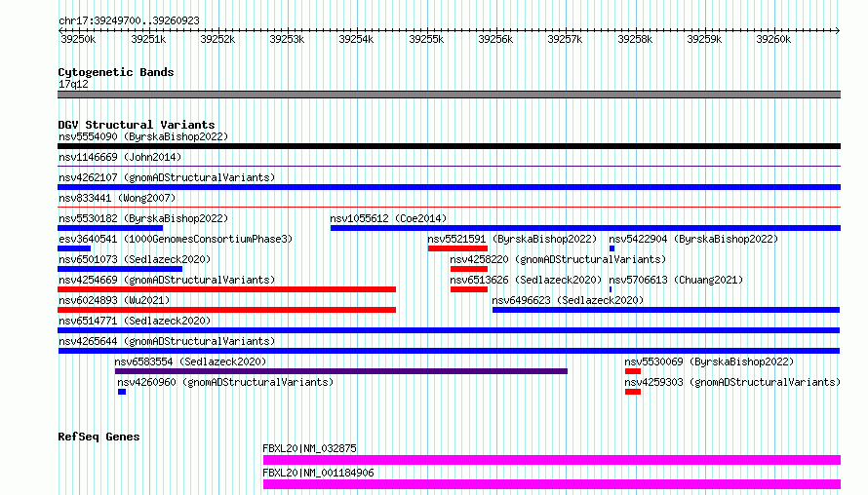Image resolution: width=868 pixels, height=495 pixels.
Task: Click variant label nsv5554090 (ByrskaBishop2022)
Action: click(x=143, y=136)
